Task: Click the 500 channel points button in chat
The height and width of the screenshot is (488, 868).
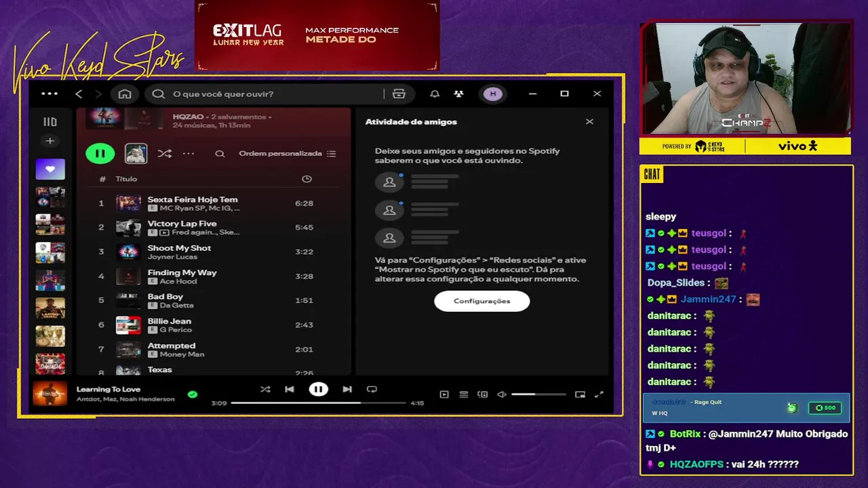Action: coord(825,407)
